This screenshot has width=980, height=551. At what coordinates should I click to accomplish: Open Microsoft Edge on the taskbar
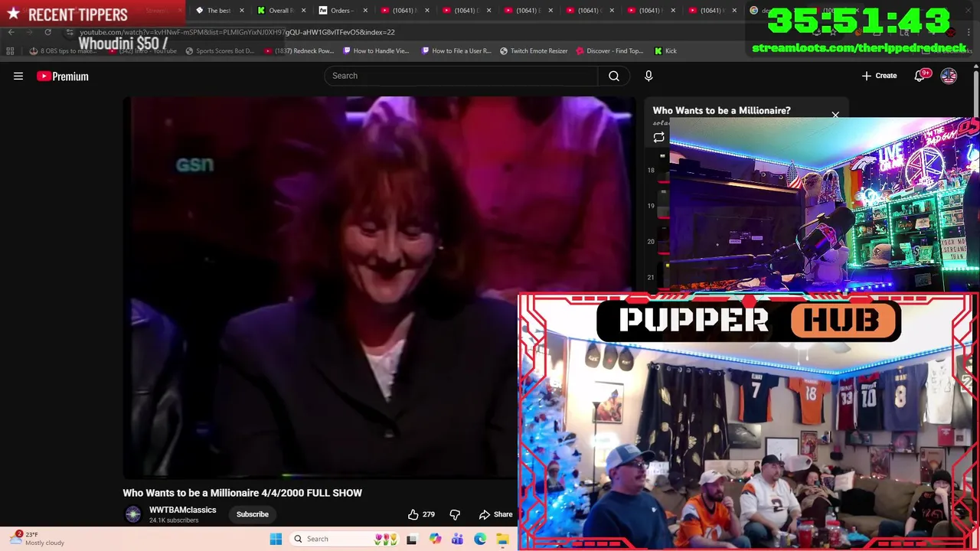480,539
